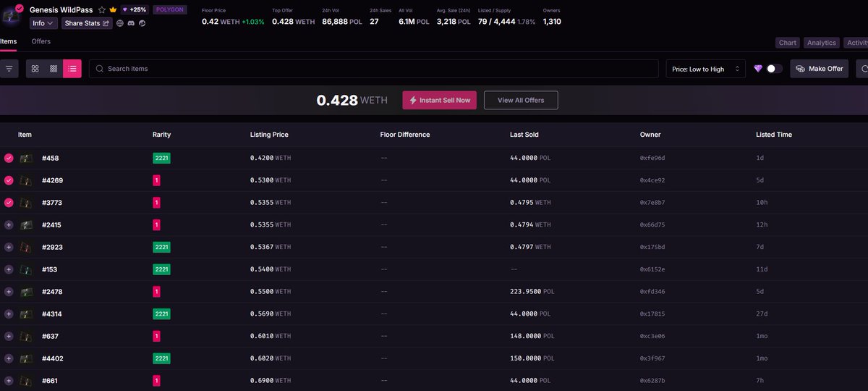Open the Activity tab

[856, 43]
